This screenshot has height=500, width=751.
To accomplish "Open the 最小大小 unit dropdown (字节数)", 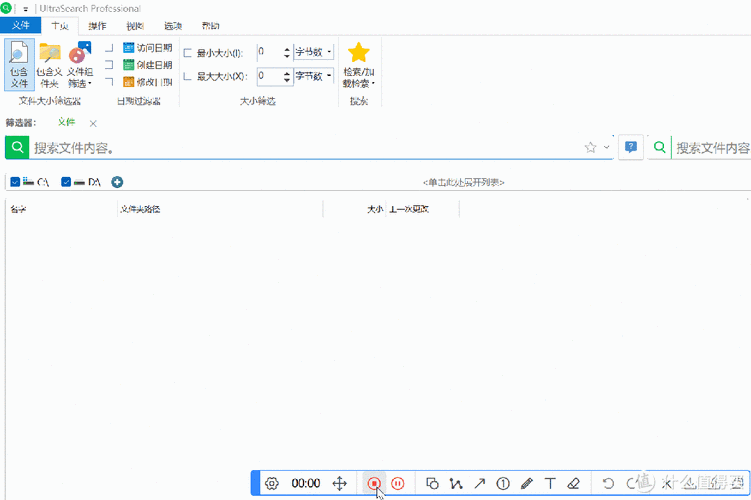I will (x=314, y=52).
